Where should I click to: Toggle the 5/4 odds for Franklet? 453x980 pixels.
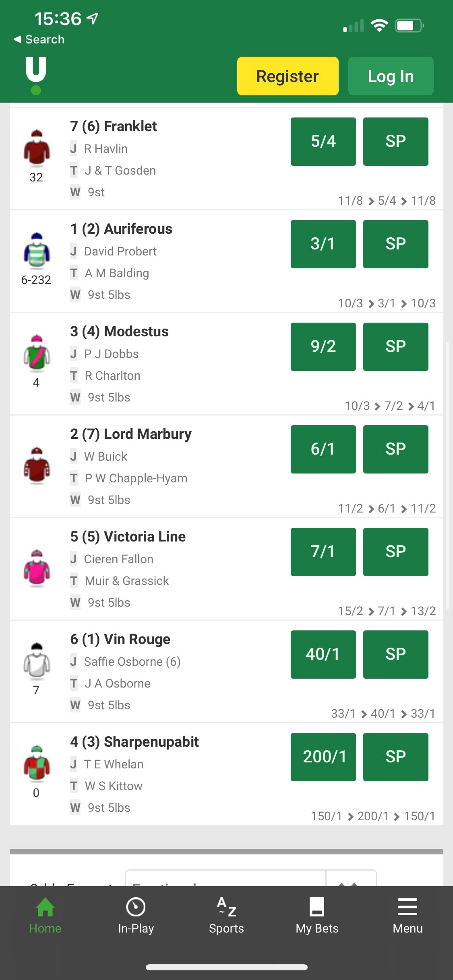pos(323,141)
